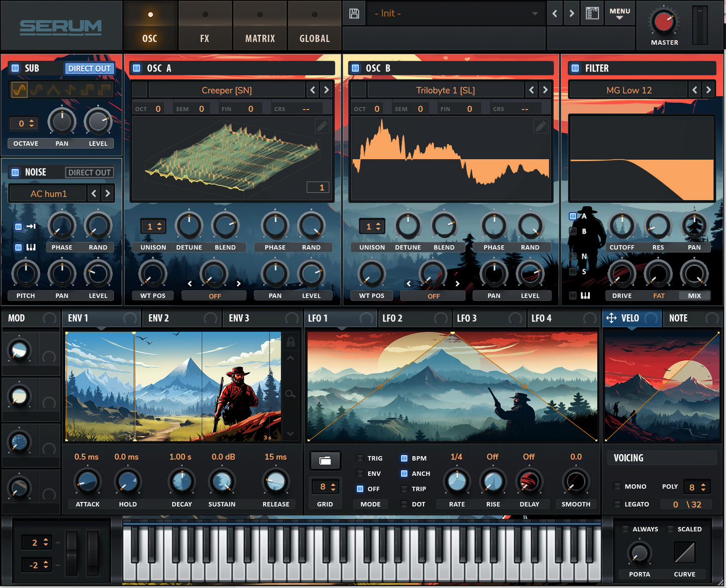Switch to the FX tab
The height and width of the screenshot is (588, 726).
[x=204, y=25]
